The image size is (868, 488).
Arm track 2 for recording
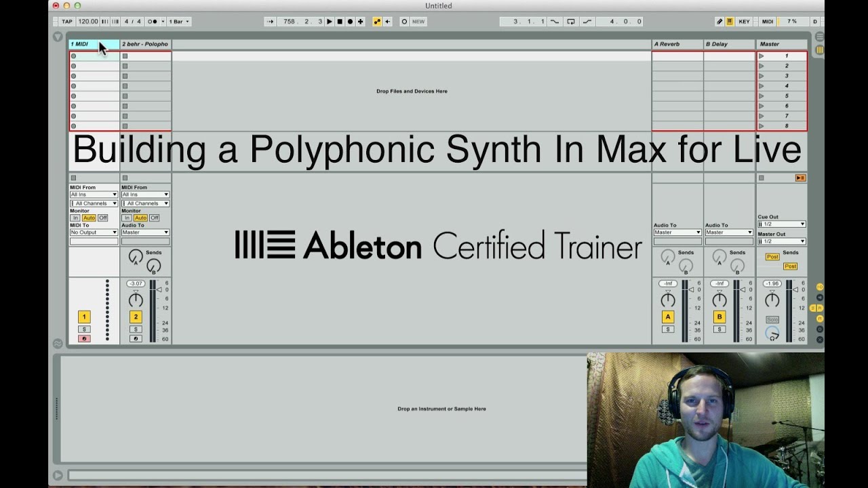tap(136, 339)
